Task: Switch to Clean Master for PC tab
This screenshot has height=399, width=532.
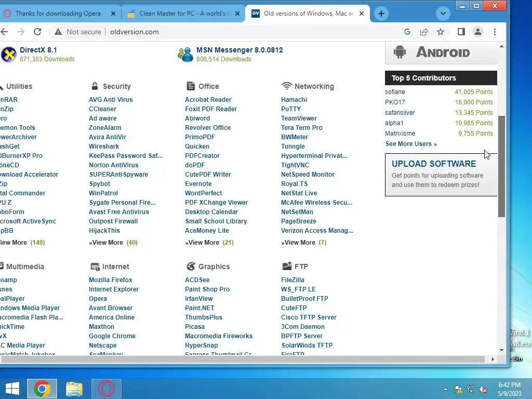Action: tap(182, 14)
